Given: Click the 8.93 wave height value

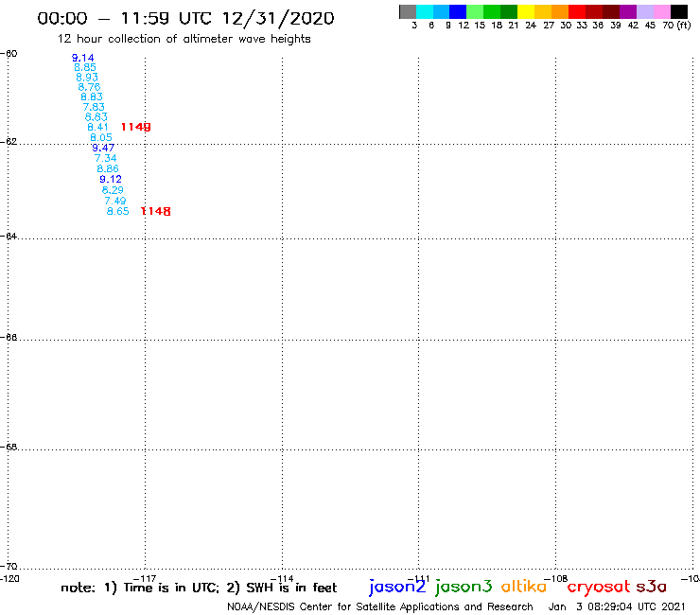Looking at the screenshot, I should click(x=87, y=78).
